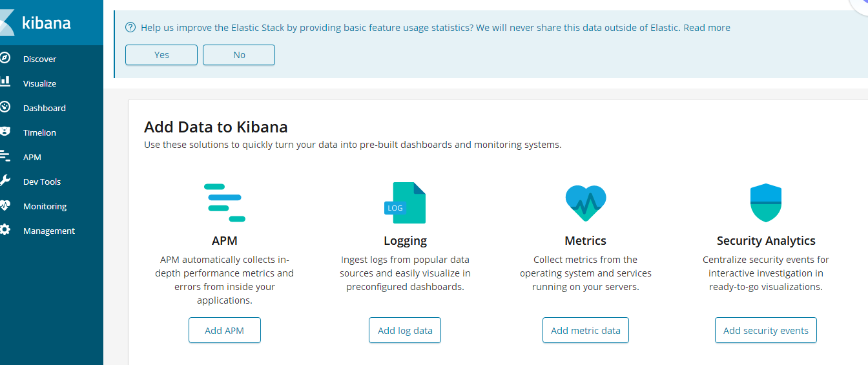Click the Add security events button
868x365 pixels.
tap(765, 330)
